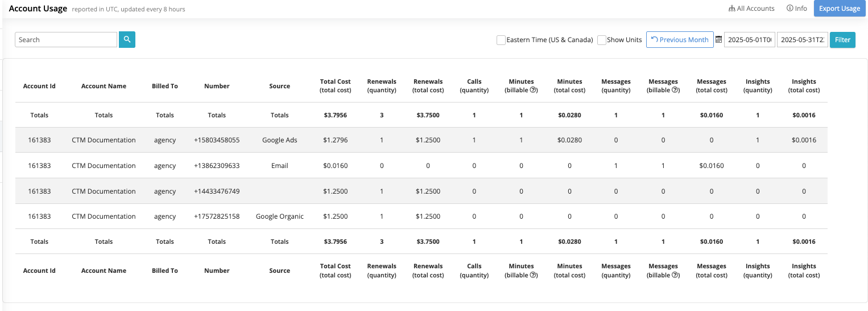Screen dimensions: 868x311
Task: Toggle the Show Units checkbox
Action: [x=601, y=40]
